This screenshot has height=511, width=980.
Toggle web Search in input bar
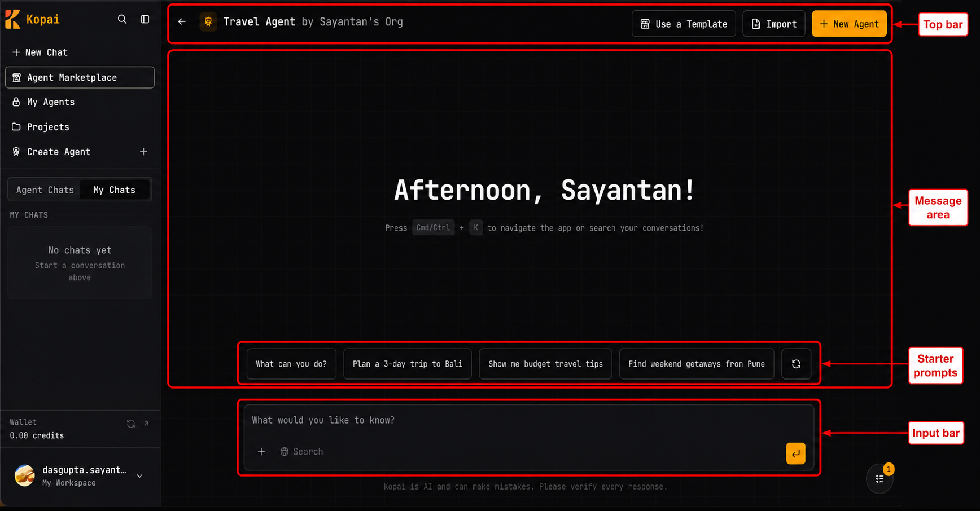point(302,452)
